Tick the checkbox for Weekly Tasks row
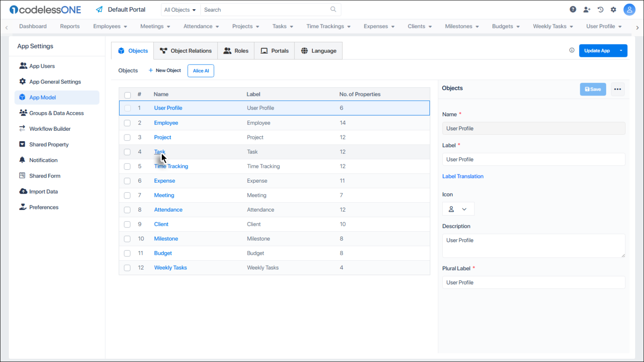This screenshot has width=644, height=362. (x=127, y=268)
